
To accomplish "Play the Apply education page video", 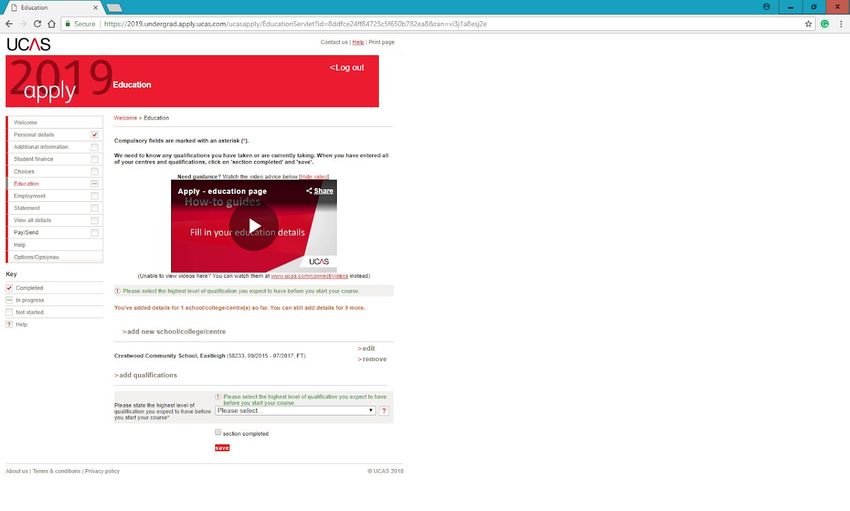I will coord(254,226).
